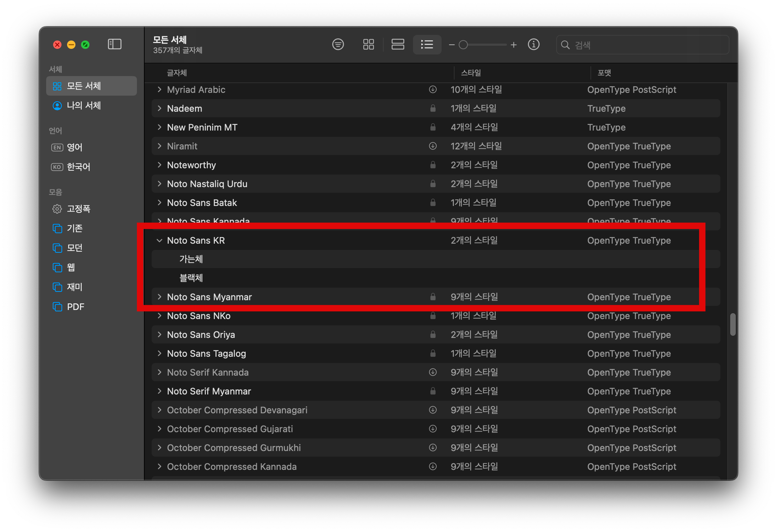Click 10개의 스타일 on Myriad Arabic row
This screenshot has width=777, height=532.
click(x=476, y=89)
